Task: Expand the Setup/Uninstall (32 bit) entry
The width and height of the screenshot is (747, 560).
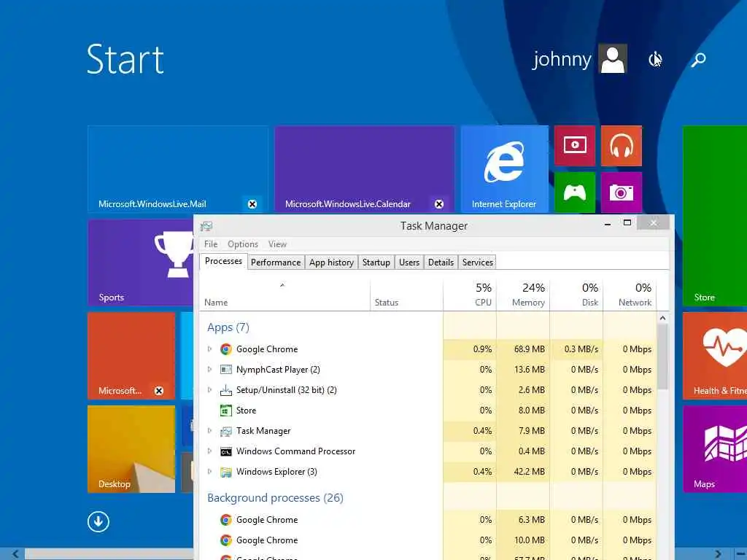Action: [209, 389]
